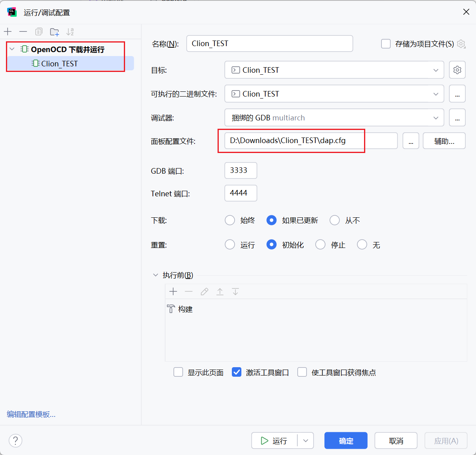Move the before-launch task down

pos(235,292)
